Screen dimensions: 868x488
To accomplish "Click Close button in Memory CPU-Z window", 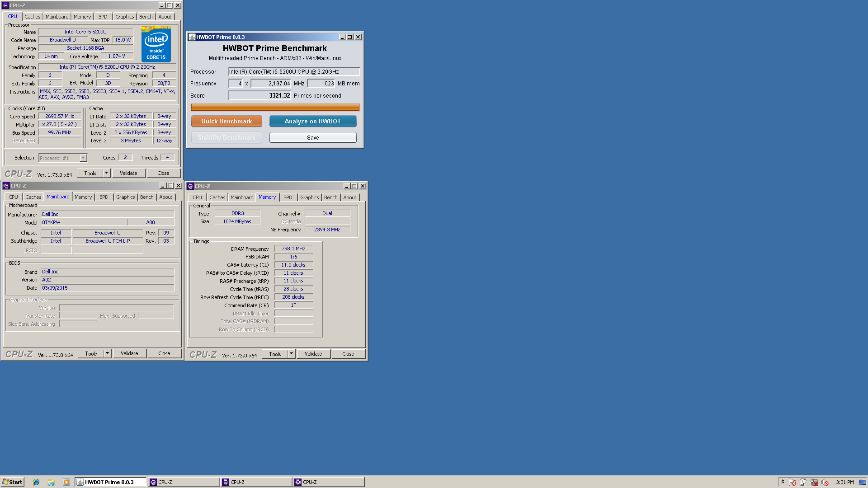I will [349, 354].
